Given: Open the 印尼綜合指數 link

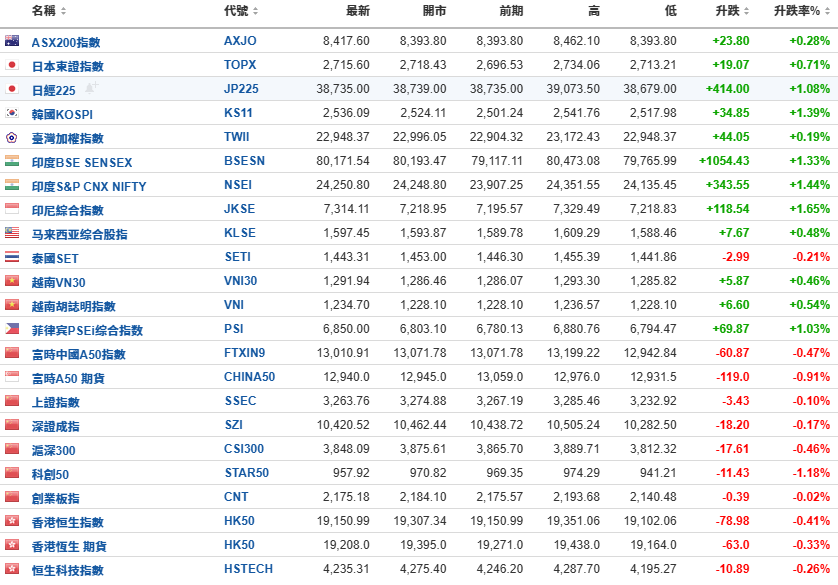Looking at the screenshot, I should (x=67, y=210).
